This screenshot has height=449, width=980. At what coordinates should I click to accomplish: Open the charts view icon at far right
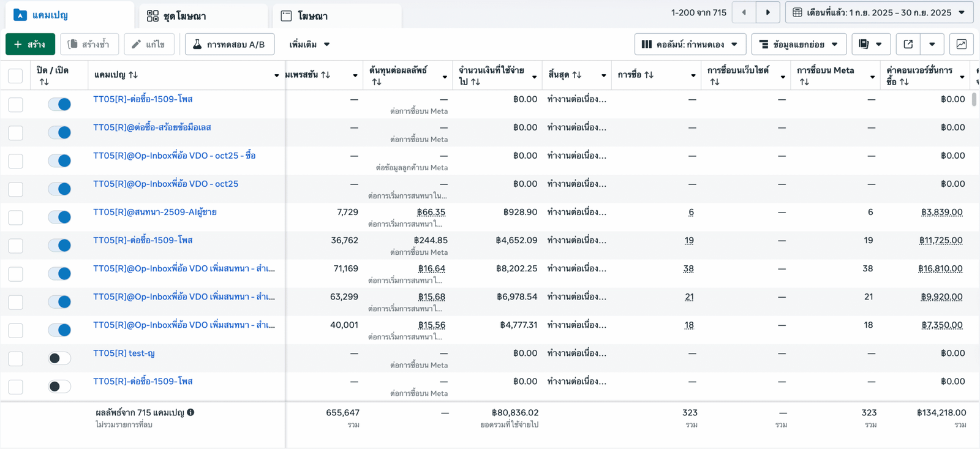pos(961,44)
